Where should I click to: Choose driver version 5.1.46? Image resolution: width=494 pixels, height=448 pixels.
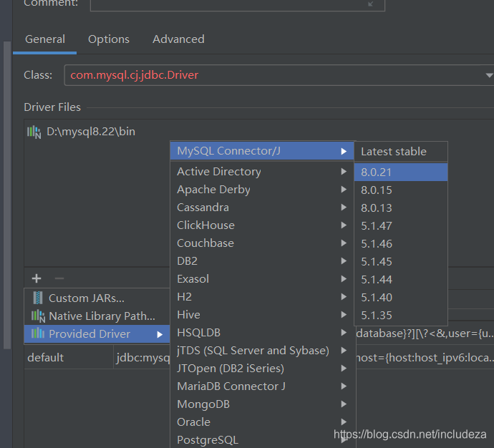click(x=401, y=243)
